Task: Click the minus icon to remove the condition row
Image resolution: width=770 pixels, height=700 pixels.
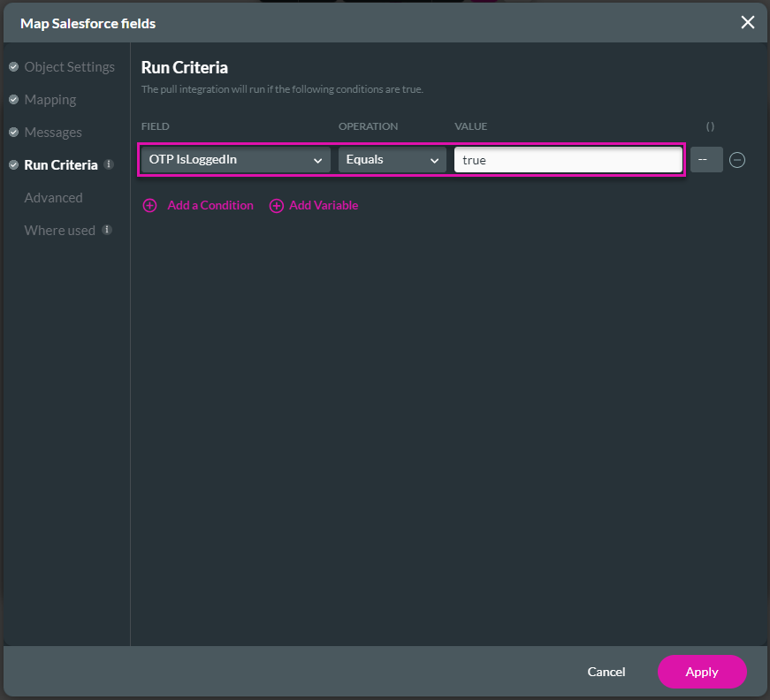Action: (x=737, y=160)
